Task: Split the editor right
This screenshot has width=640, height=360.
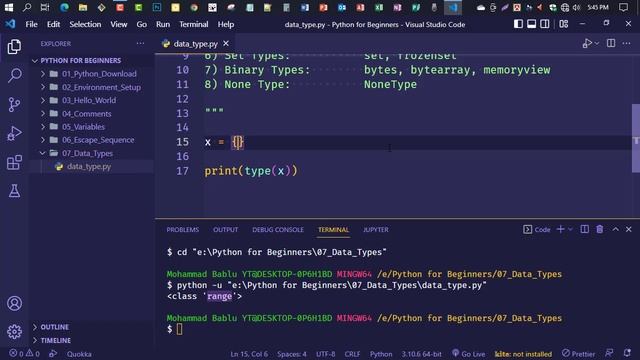Action: 611,43
